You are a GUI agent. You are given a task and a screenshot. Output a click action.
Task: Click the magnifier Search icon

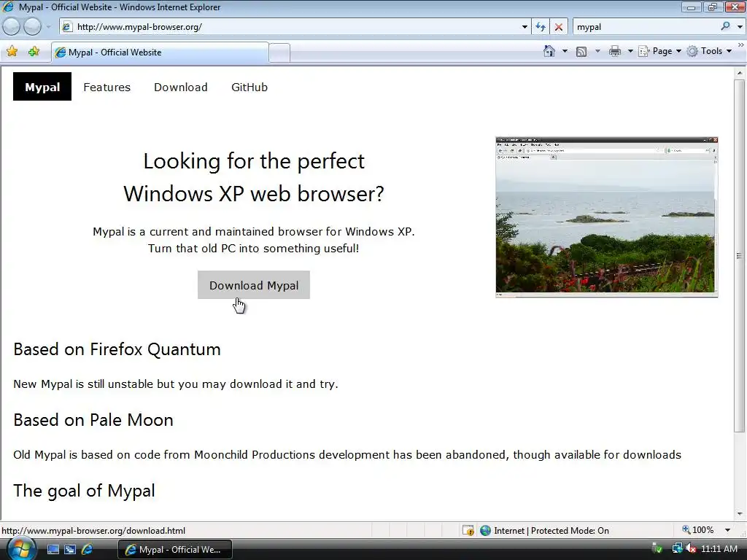click(x=726, y=26)
